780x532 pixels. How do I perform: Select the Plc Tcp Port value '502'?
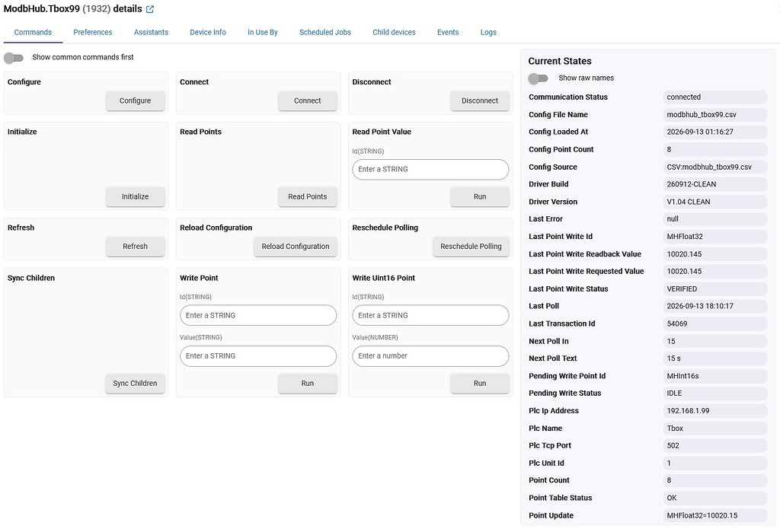(x=714, y=445)
